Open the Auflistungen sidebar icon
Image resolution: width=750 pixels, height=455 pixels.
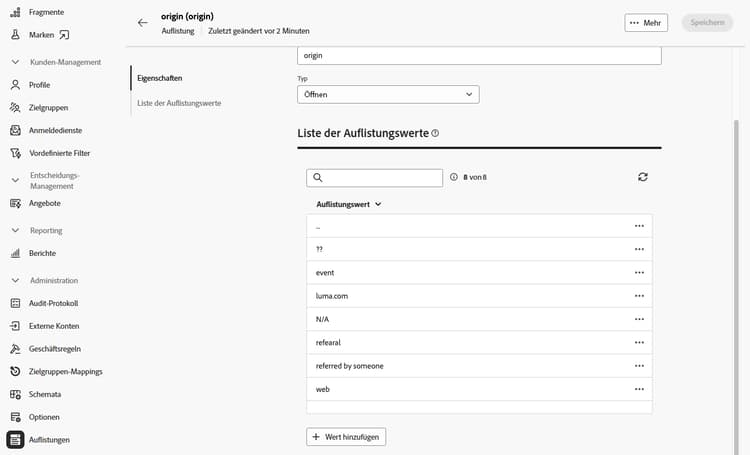pyautogui.click(x=15, y=439)
